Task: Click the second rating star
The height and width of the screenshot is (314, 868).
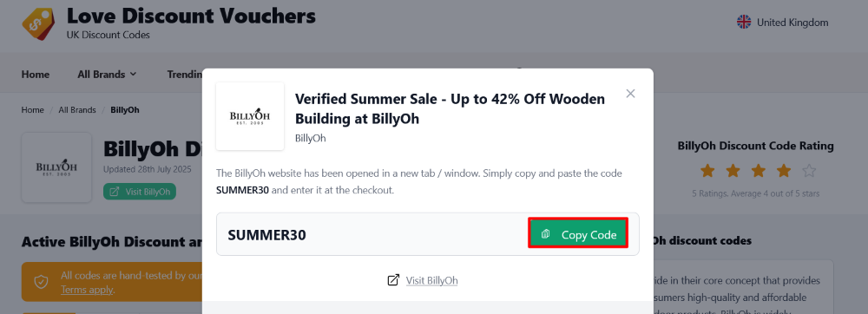Action: pos(733,170)
